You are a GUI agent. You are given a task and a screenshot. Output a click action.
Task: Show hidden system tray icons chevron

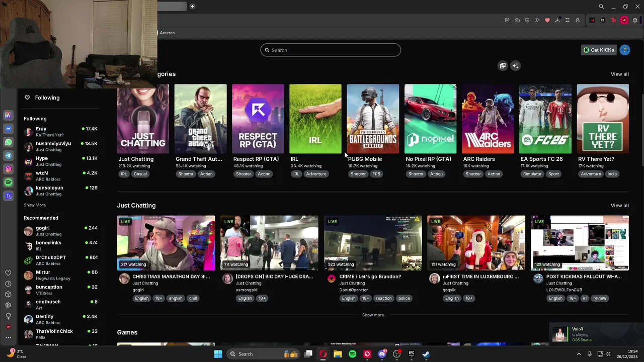pos(579,354)
